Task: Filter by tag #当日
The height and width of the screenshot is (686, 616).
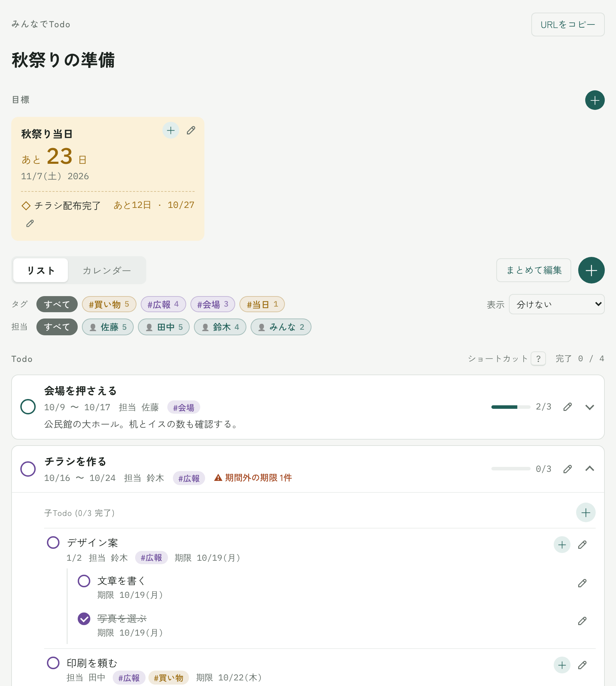Action: pos(262,304)
